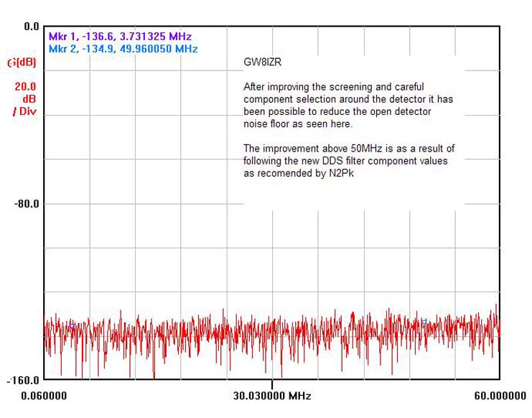Click the 'dB' unit in the scale label
Screen dimensions: 532x418
coord(29,99)
